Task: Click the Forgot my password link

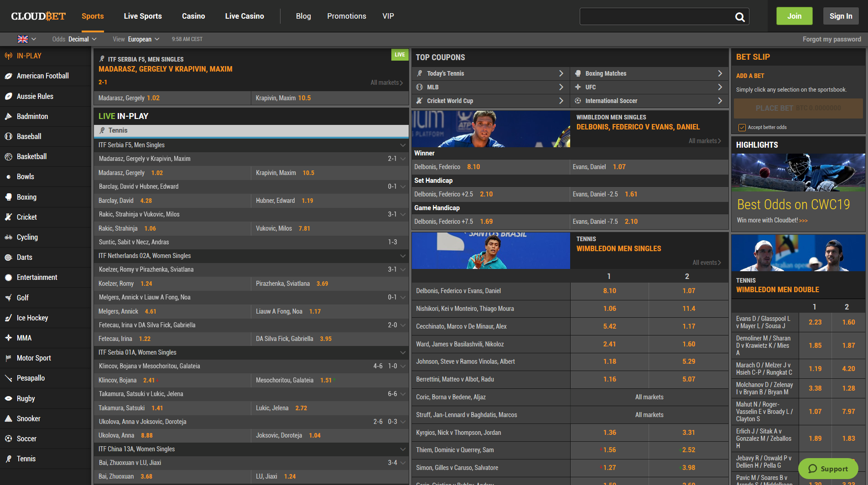Action: [x=832, y=39]
